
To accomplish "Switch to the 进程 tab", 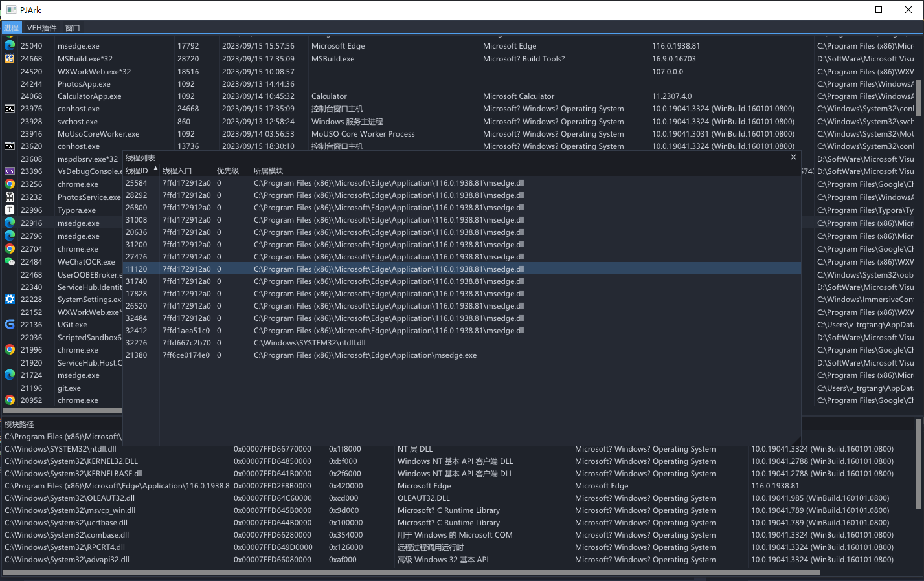I will 11,28.
